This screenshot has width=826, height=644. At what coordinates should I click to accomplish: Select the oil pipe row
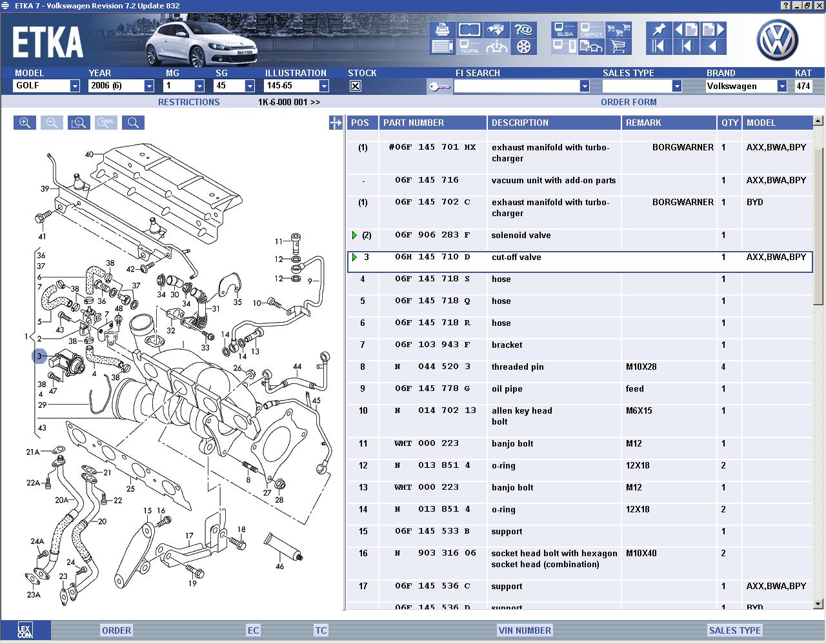point(579,394)
